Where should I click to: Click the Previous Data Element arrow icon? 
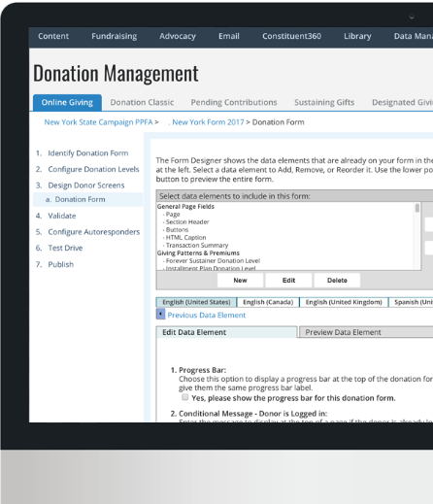click(x=160, y=314)
